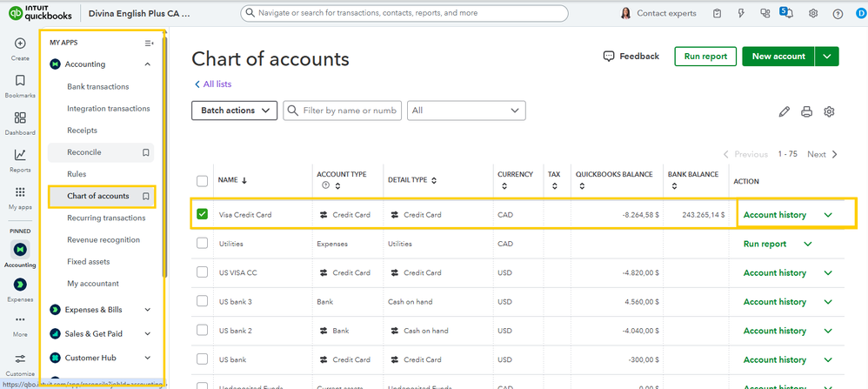This screenshot has width=868, height=389.
Task: Sort by the DETAIL TYPE column header
Action: tap(412, 181)
